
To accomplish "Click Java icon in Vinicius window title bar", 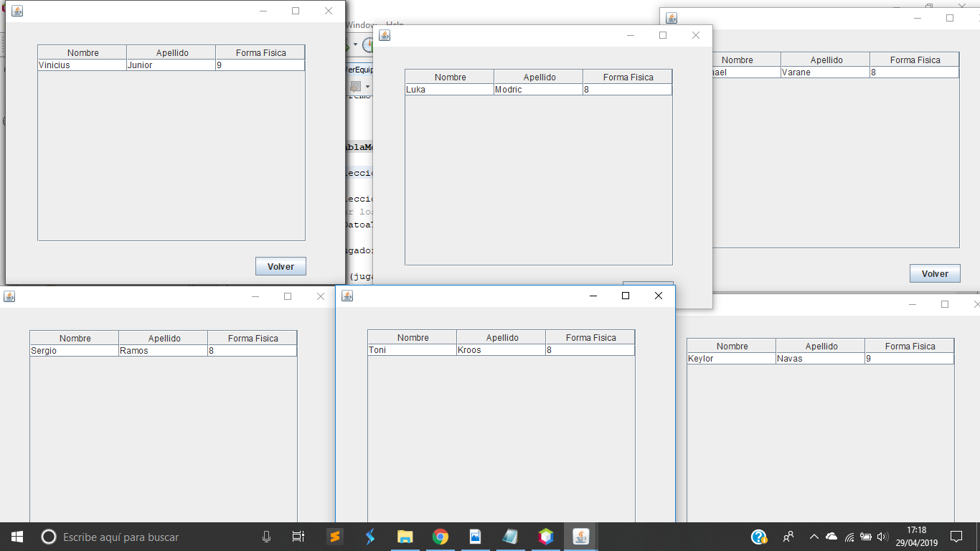I will tap(17, 11).
